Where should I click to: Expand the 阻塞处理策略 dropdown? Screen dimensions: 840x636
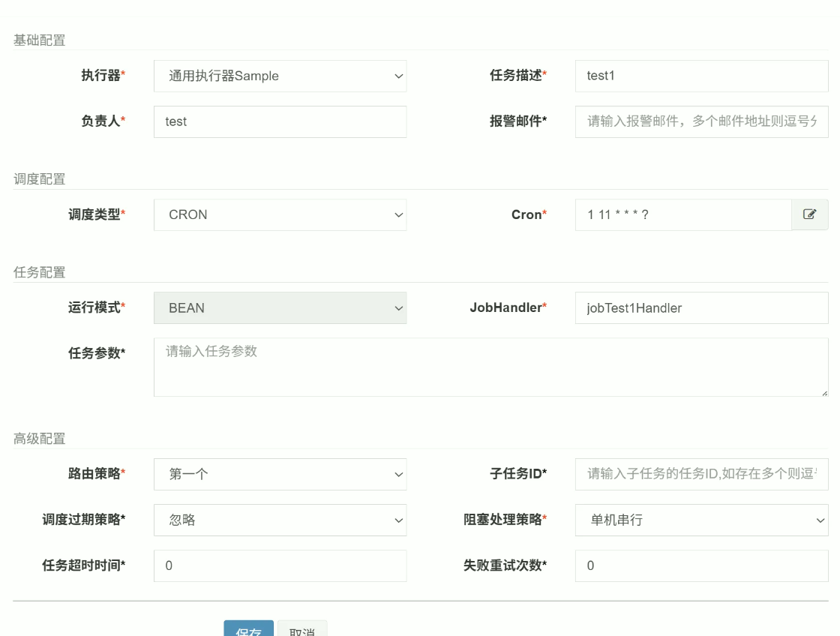pyautogui.click(x=701, y=520)
